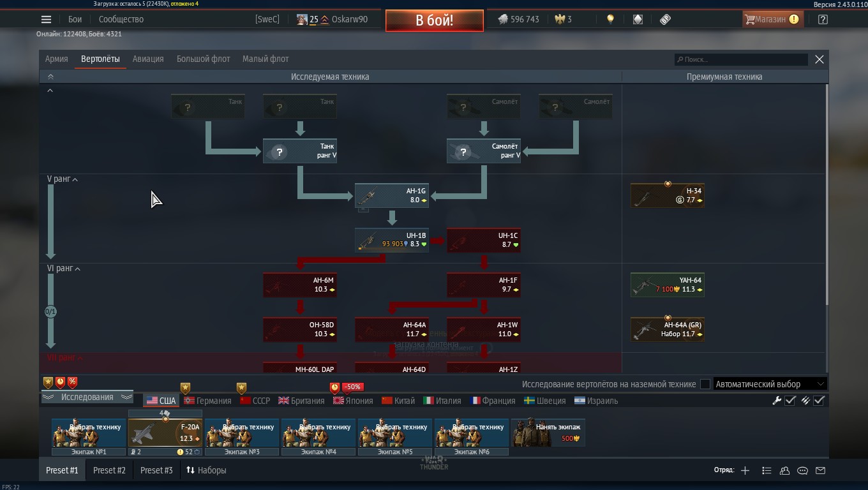Collapse the VII ранг section
The width and height of the screenshot is (868, 490).
[65, 358]
